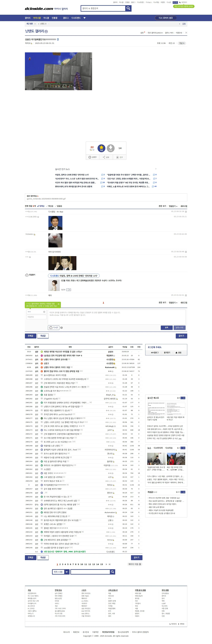Switch to 개념글 tab above post list
212x644 pixels.
point(43,336)
